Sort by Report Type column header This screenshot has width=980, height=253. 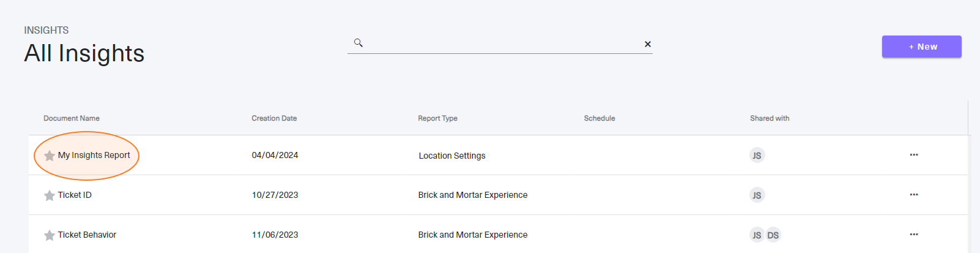437,118
